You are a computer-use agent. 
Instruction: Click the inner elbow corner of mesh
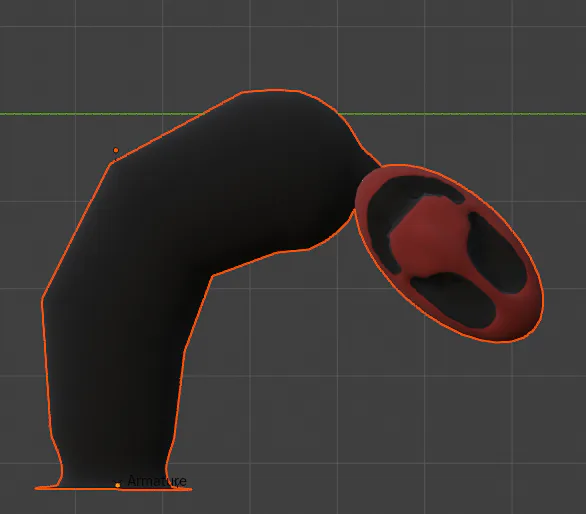212,276
